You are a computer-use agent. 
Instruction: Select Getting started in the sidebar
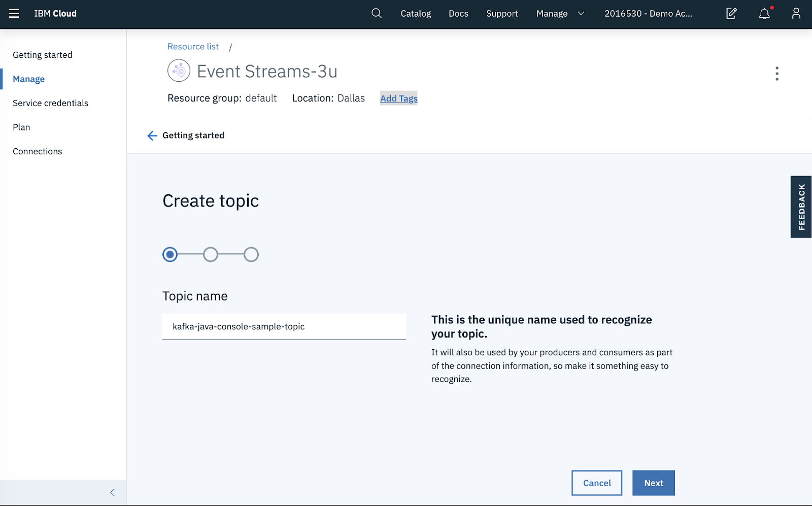click(x=43, y=55)
